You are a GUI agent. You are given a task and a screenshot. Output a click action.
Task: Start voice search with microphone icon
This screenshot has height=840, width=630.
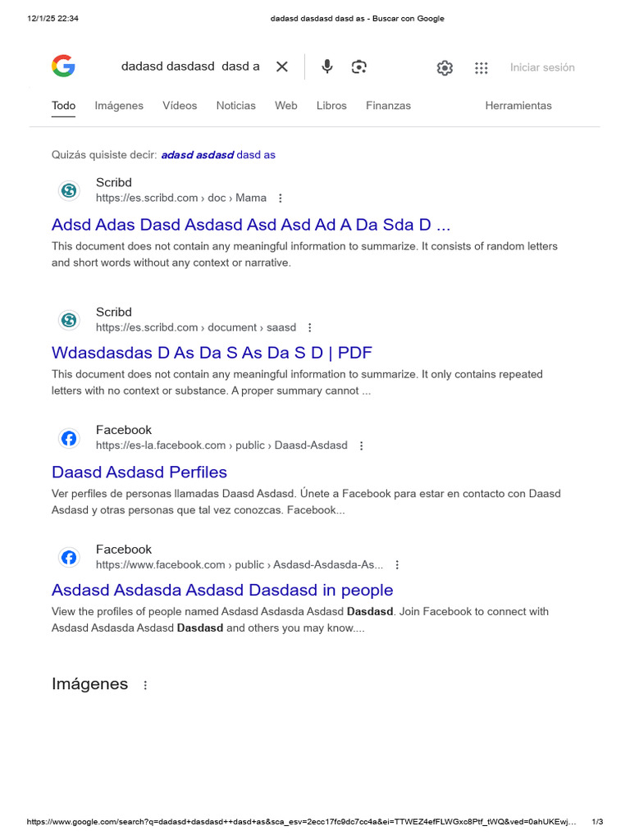click(327, 67)
